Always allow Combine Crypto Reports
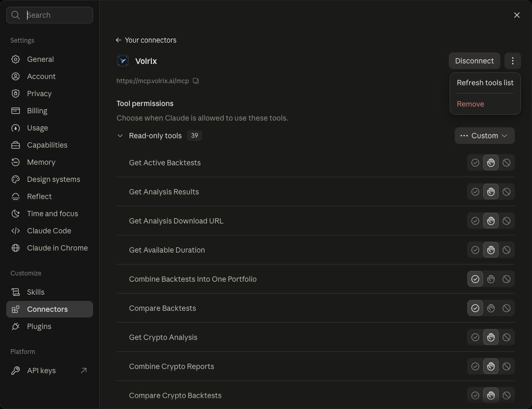Viewport: 532px width, 409px height. point(475,366)
